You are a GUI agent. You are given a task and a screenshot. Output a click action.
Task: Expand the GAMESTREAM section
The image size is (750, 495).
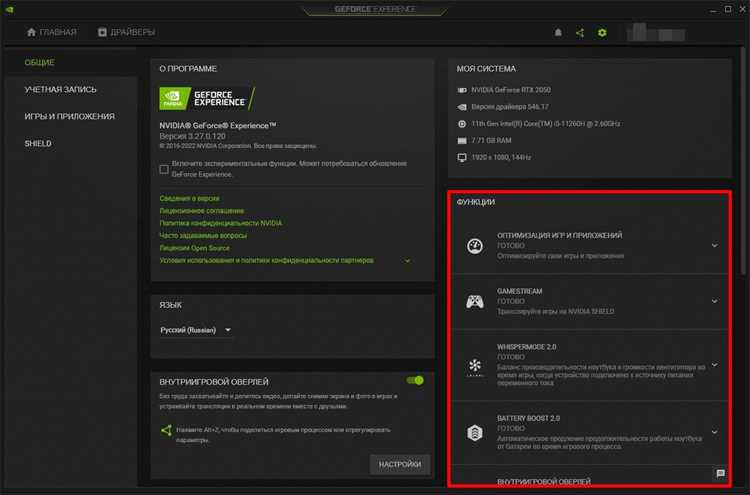click(x=714, y=301)
